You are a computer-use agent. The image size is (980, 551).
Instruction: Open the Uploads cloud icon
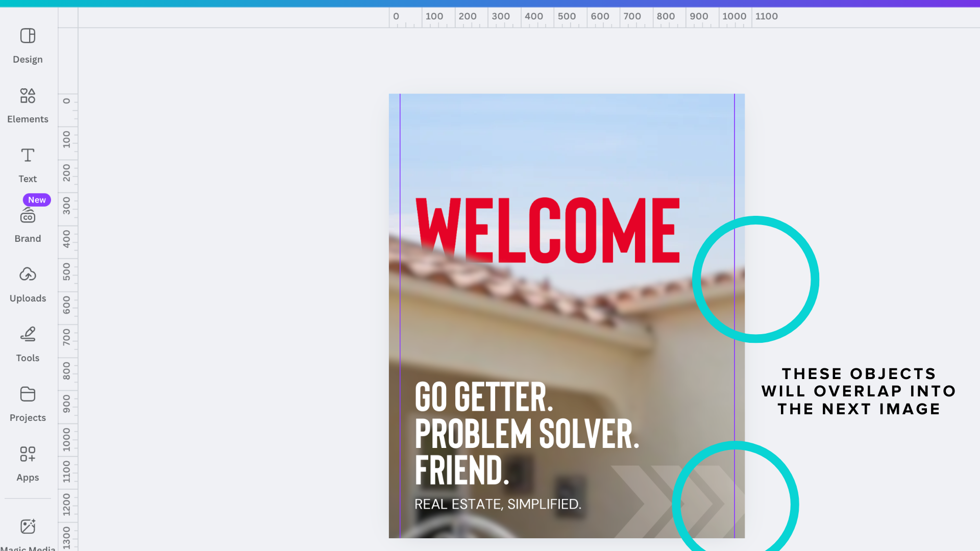[28, 274]
